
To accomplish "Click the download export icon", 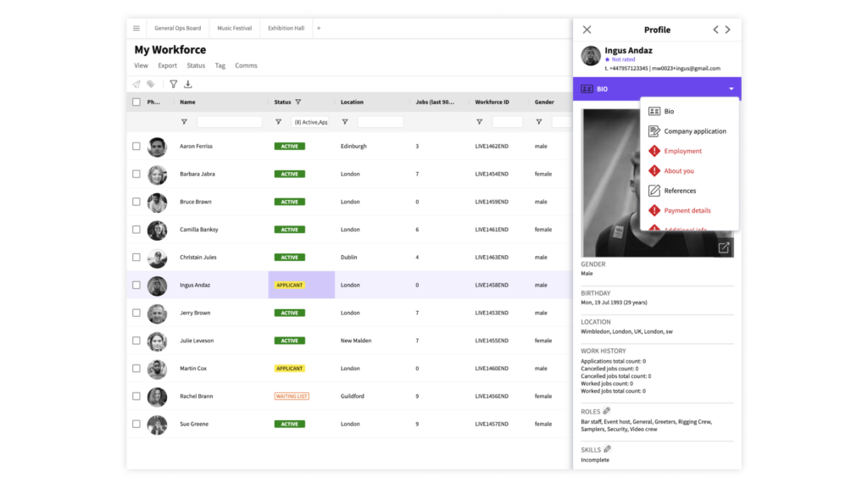I will (188, 84).
